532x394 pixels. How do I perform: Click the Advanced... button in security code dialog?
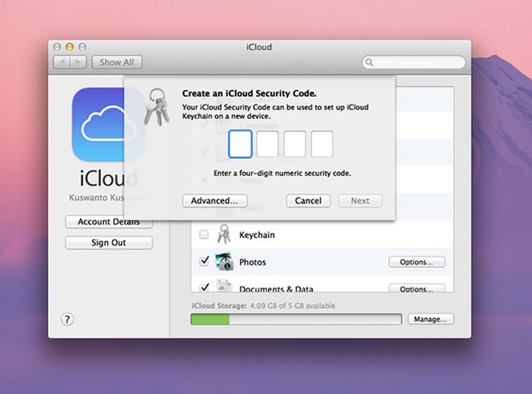(215, 201)
